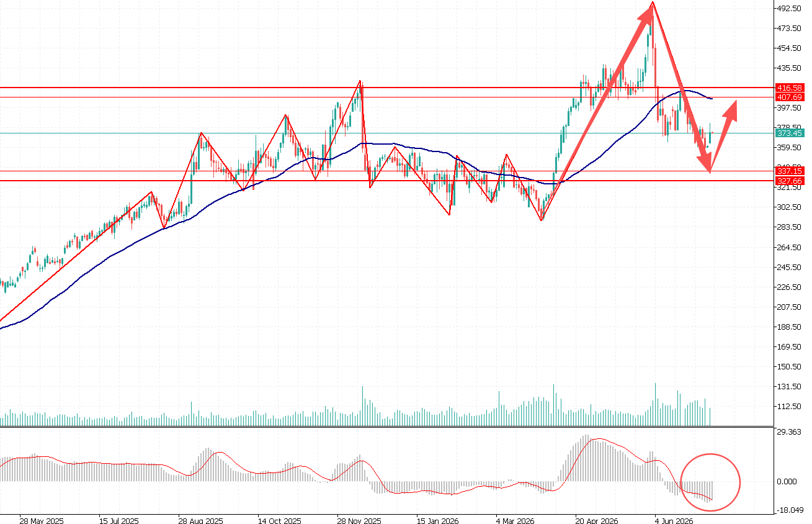Select the 15 Jan 2026 date label
812x524 pixels.
click(x=439, y=521)
